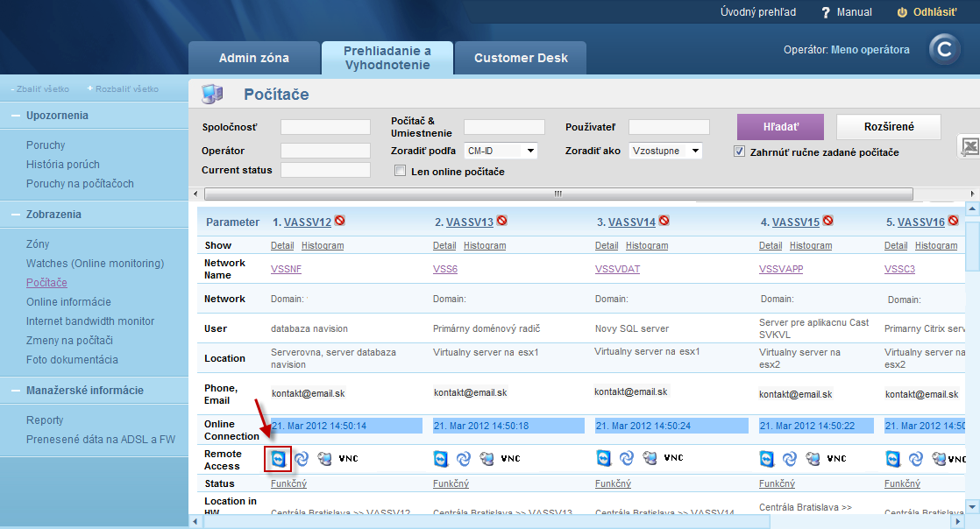980x529 pixels.
Task: Click the vertical scrollbar down arrow
Action: 972,506
